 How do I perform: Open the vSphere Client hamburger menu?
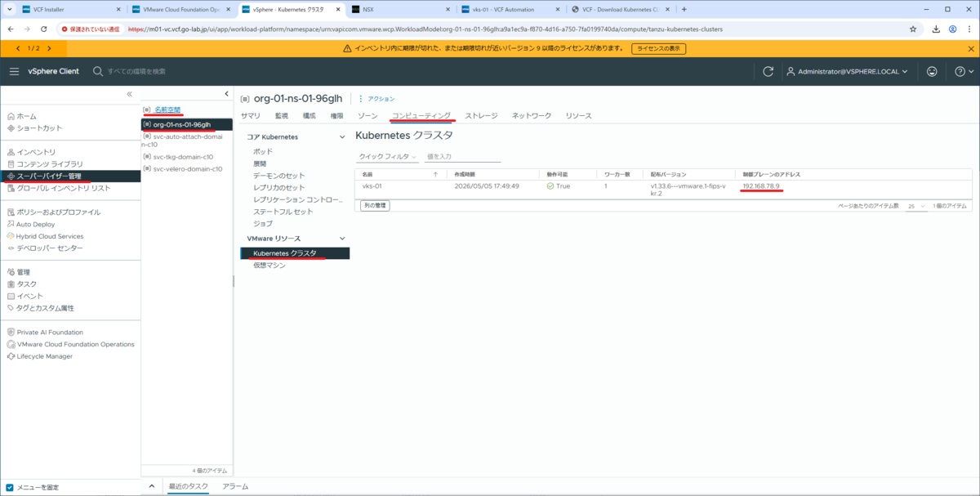(14, 71)
